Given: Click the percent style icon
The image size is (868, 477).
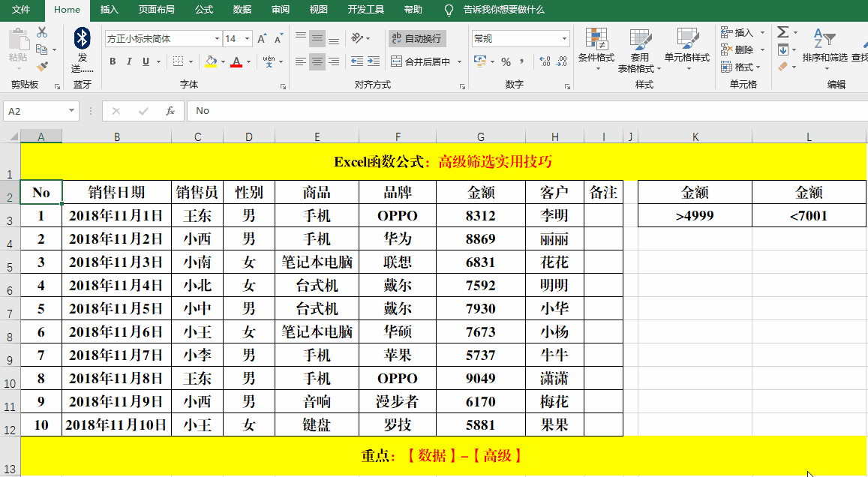Looking at the screenshot, I should pyautogui.click(x=506, y=61).
